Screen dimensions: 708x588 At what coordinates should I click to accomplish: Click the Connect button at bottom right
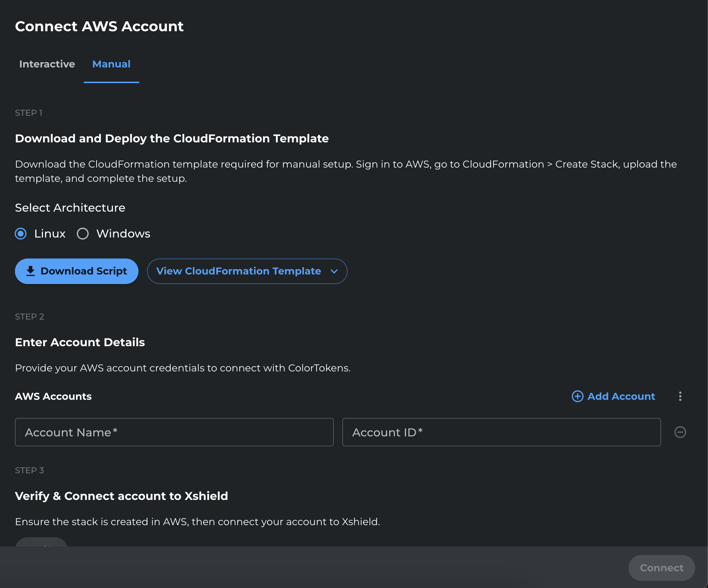pyautogui.click(x=661, y=567)
